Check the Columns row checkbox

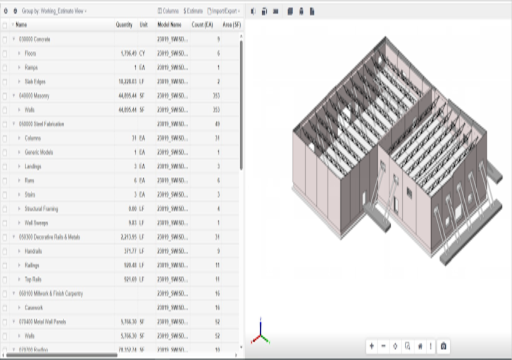click(x=5, y=138)
